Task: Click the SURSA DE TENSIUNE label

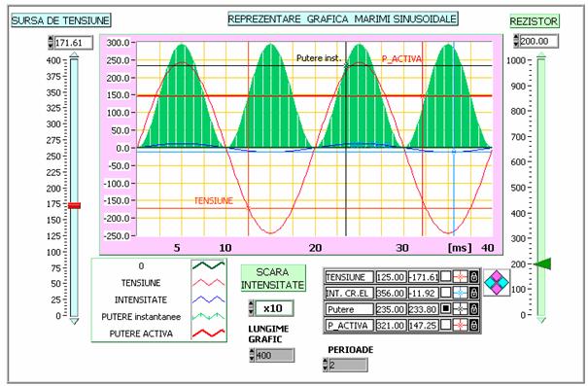Action: (61, 20)
